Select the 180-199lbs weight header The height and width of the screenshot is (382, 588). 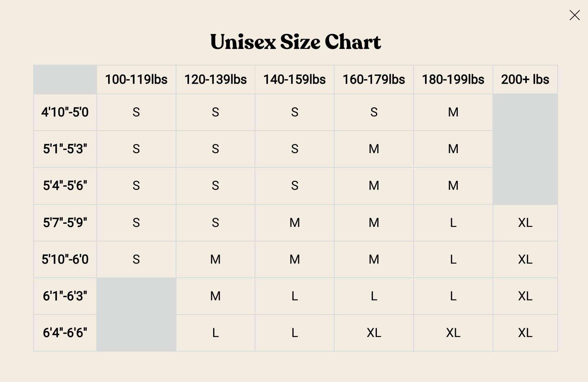click(x=453, y=80)
